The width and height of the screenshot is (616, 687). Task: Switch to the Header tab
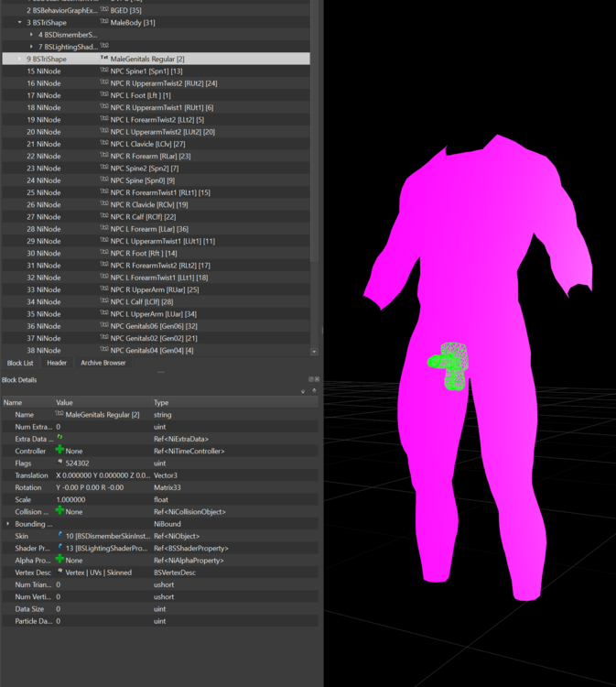pos(57,363)
